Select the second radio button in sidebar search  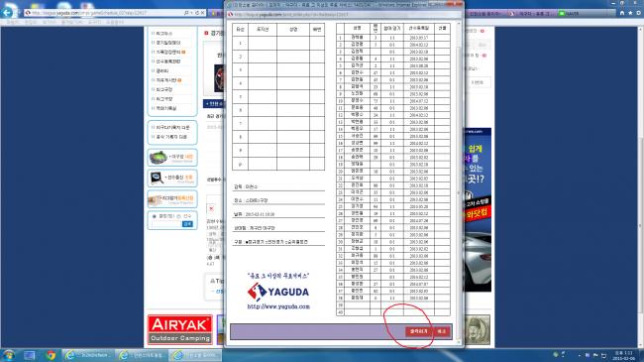point(178,216)
